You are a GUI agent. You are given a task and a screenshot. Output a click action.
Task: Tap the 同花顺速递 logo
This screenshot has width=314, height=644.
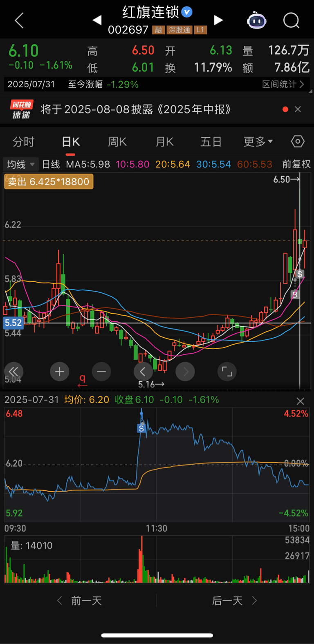tap(22, 109)
